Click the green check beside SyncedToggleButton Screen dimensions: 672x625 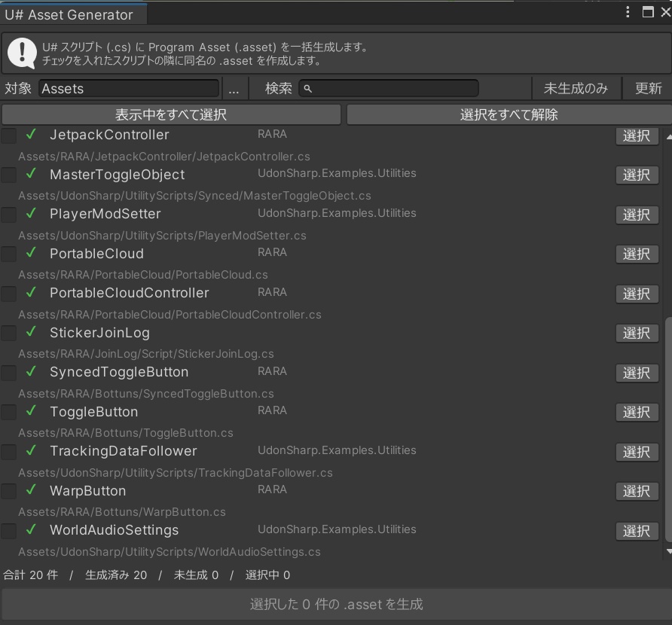[31, 371]
